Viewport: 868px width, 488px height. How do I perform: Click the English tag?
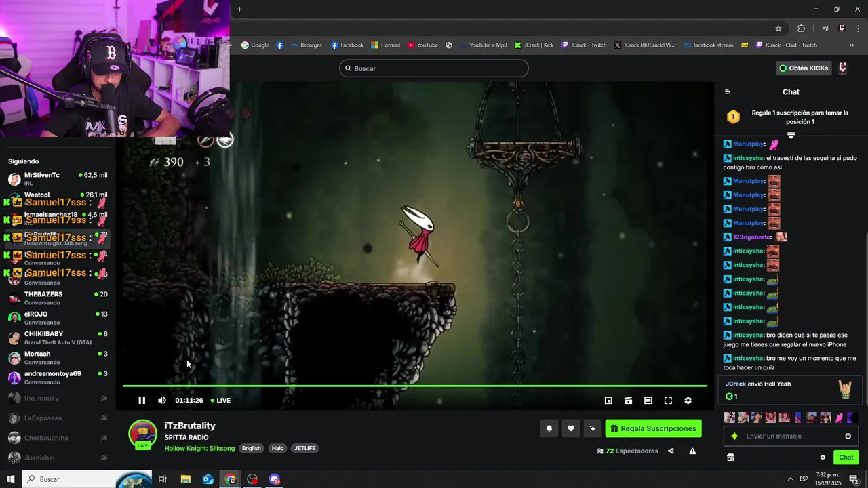coord(252,448)
